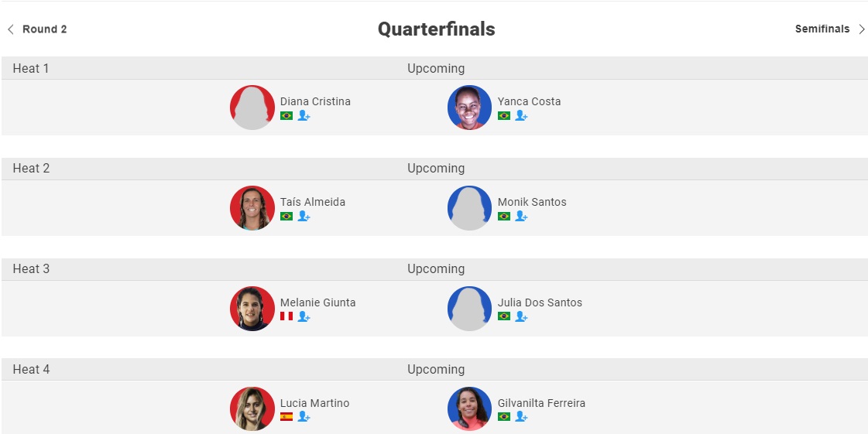
Task: Follow Melanie Giunta via add-person icon
Action: click(304, 316)
